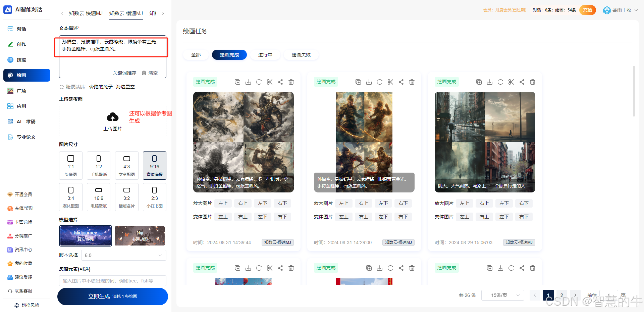Select 3:2 横版名片 image size
644x312 pixels.
126,197
